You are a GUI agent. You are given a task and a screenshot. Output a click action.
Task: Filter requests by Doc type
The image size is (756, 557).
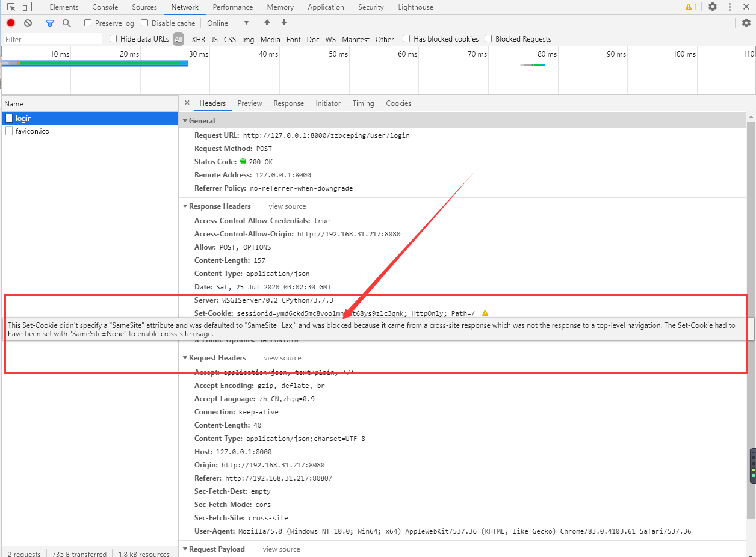coord(313,39)
